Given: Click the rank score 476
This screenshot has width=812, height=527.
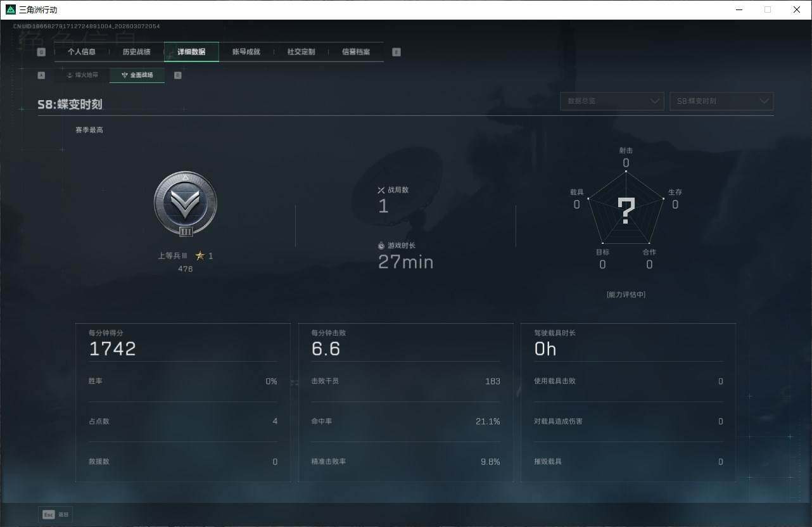Looking at the screenshot, I should pyautogui.click(x=186, y=269).
